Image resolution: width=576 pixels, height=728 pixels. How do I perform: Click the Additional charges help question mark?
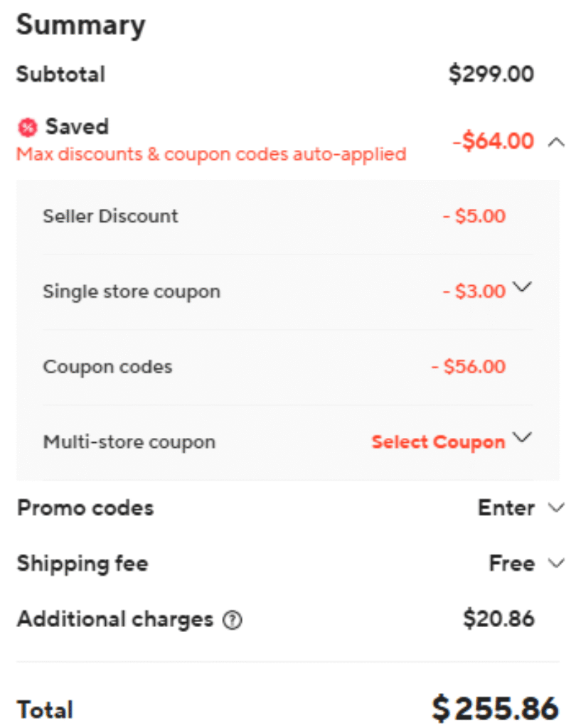point(233,621)
